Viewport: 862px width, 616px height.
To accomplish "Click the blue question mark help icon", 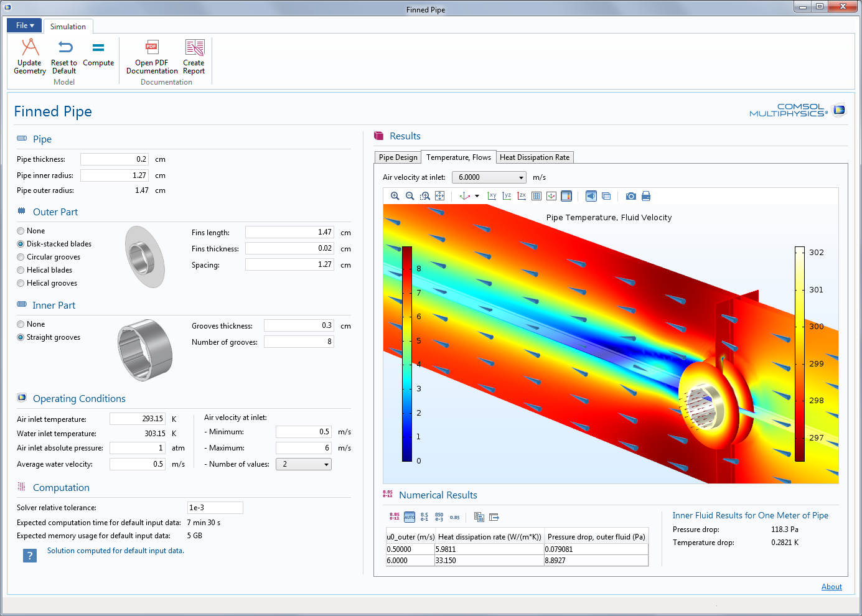I will tap(30, 556).
